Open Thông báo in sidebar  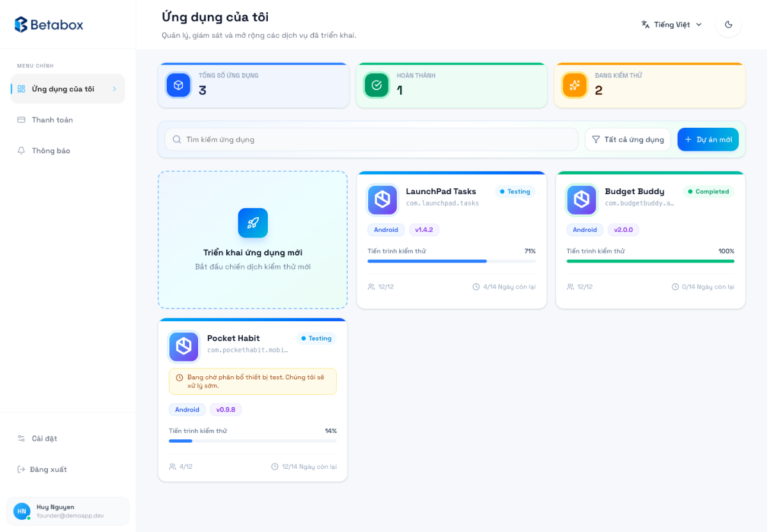click(68, 151)
